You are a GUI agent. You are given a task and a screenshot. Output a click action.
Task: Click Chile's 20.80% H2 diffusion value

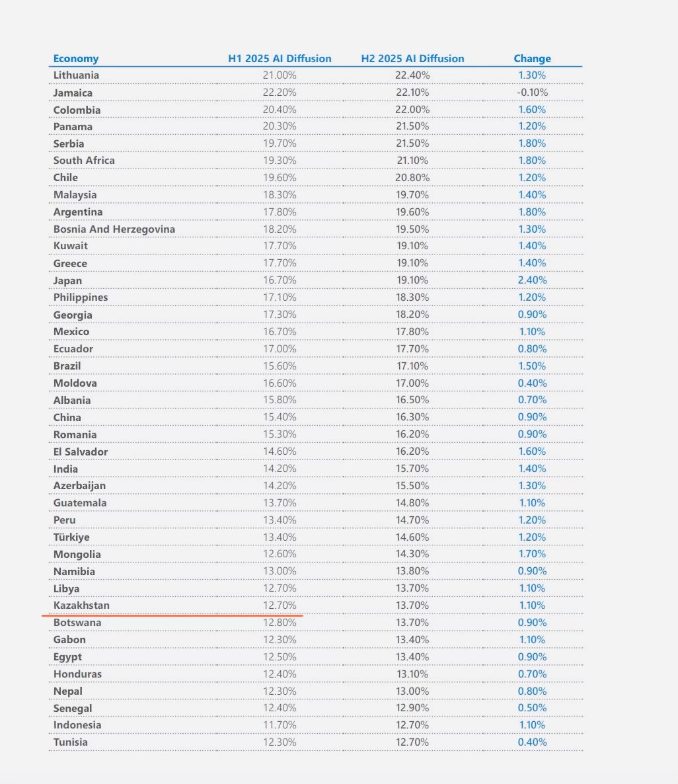412,178
